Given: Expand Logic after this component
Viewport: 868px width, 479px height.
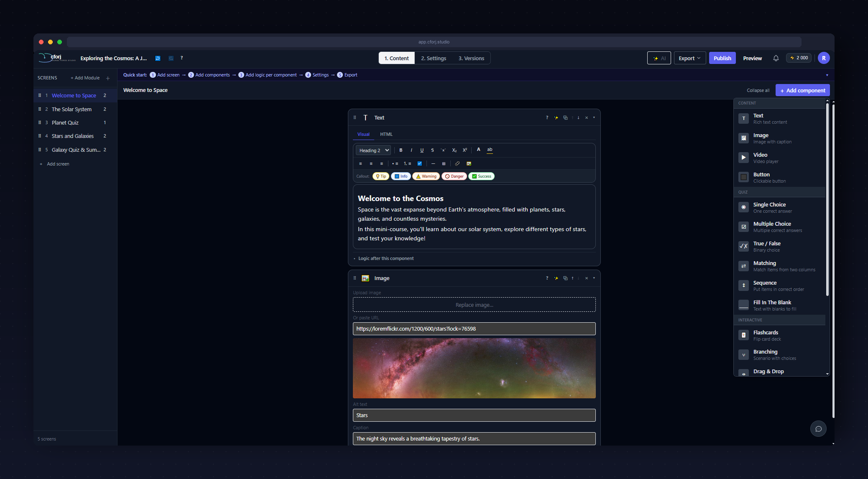Looking at the screenshot, I should (386, 258).
